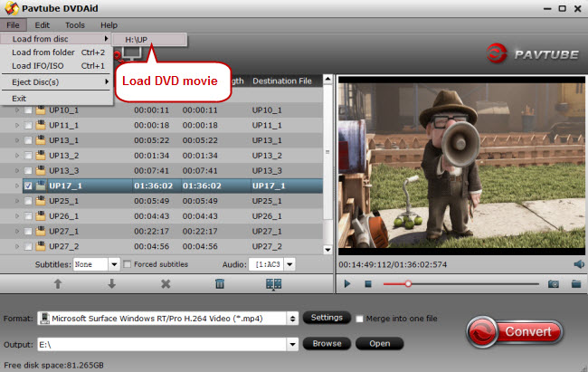Check the UP11_1 title checkbox
The height and width of the screenshot is (372, 588).
28,126
